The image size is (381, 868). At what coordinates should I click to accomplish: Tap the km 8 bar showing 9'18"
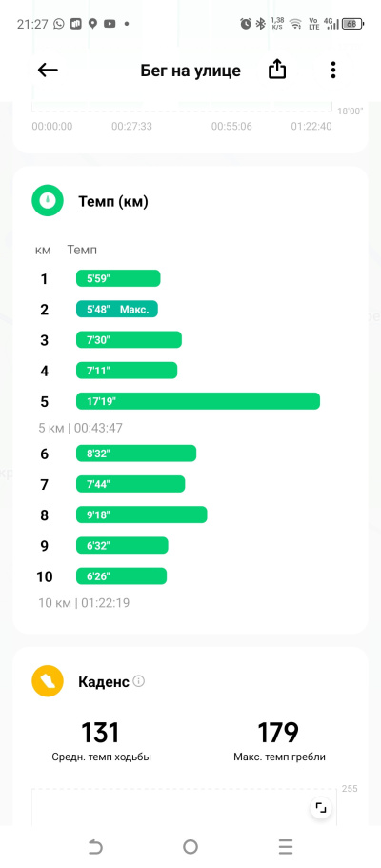tap(142, 515)
